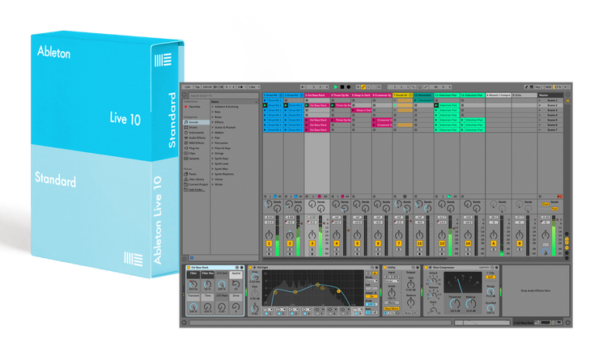Open the Current Project place icon
The width and height of the screenshot is (607, 364).
(x=186, y=184)
